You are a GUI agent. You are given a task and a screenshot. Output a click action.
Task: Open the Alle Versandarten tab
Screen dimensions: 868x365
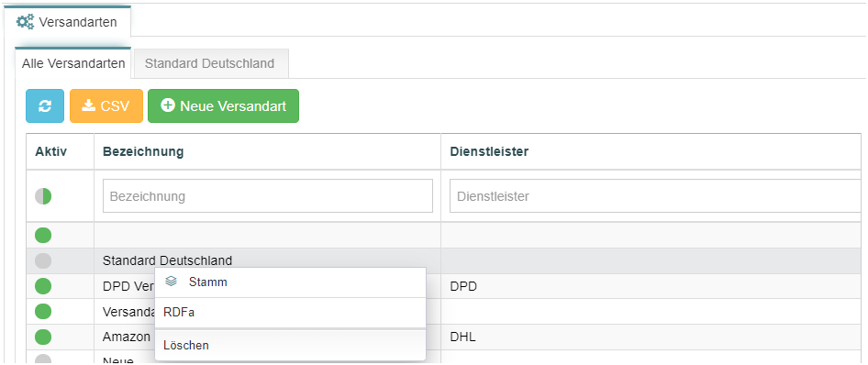click(73, 63)
